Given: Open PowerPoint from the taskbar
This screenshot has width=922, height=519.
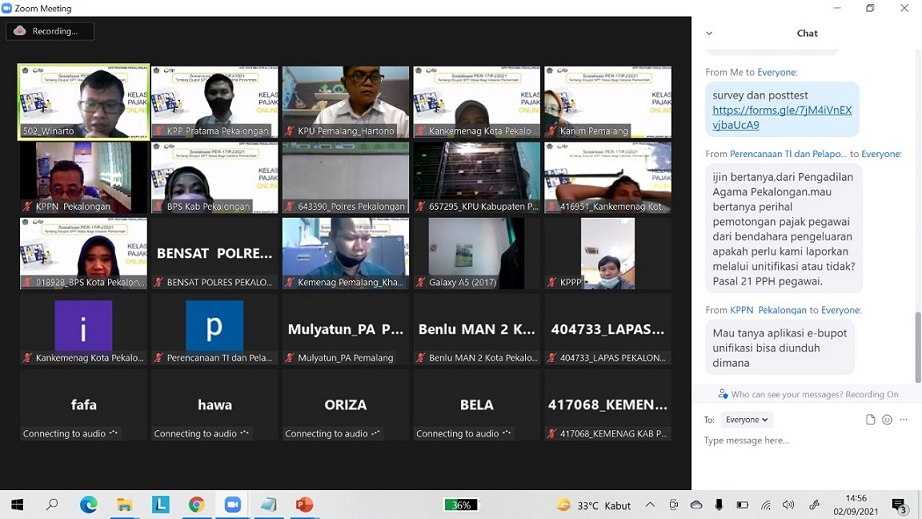Looking at the screenshot, I should point(305,505).
